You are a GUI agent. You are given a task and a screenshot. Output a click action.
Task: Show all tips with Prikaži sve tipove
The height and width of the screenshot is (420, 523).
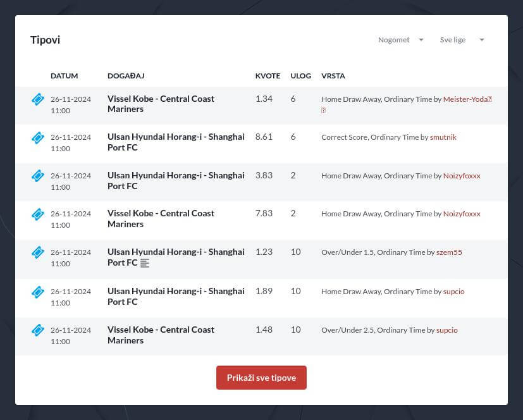pyautogui.click(x=261, y=378)
